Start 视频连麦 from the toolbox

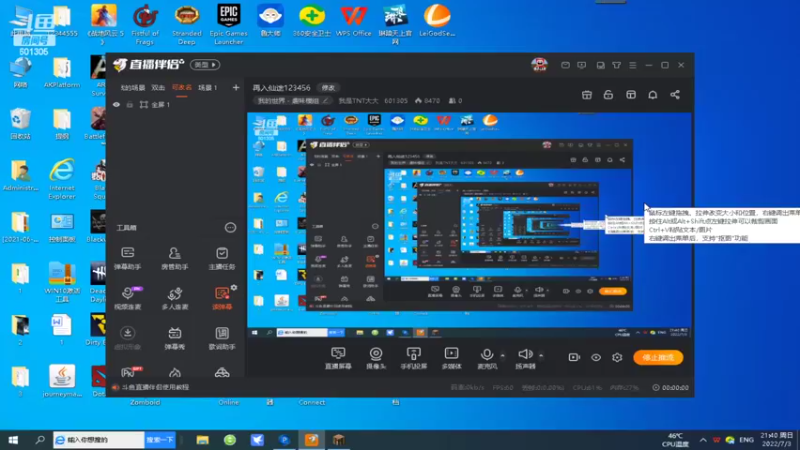(x=128, y=298)
